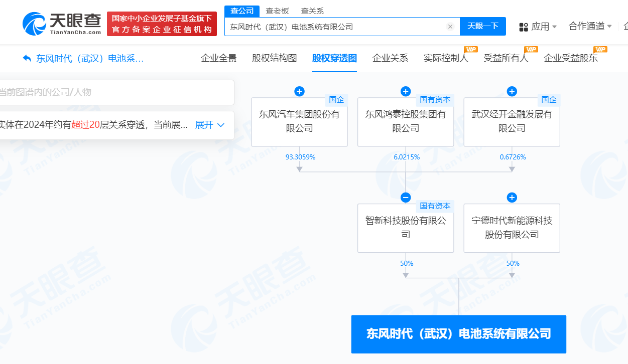Click the plus icon above 武汉经开金融发展有限公司
The width and height of the screenshot is (628, 364).
click(512, 91)
